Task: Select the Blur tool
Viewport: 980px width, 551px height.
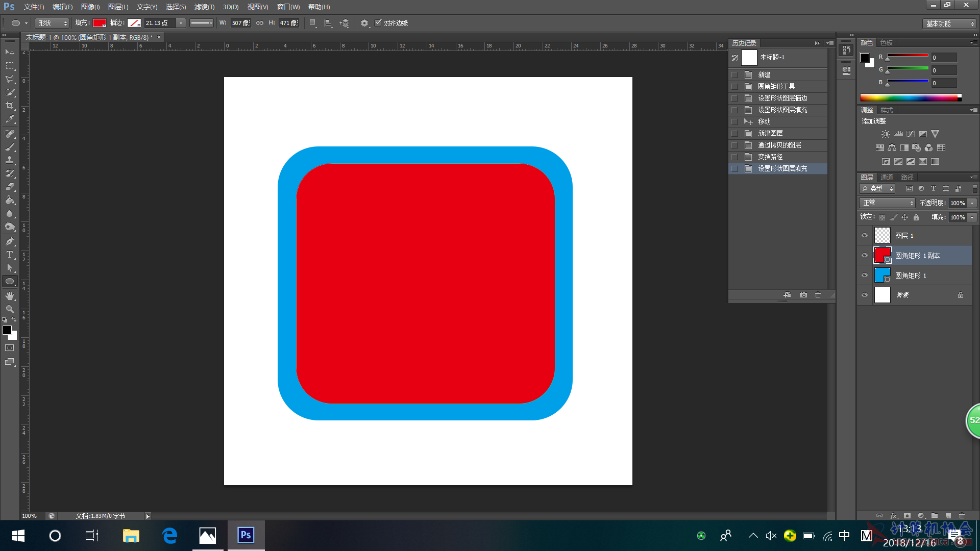Action: tap(10, 213)
